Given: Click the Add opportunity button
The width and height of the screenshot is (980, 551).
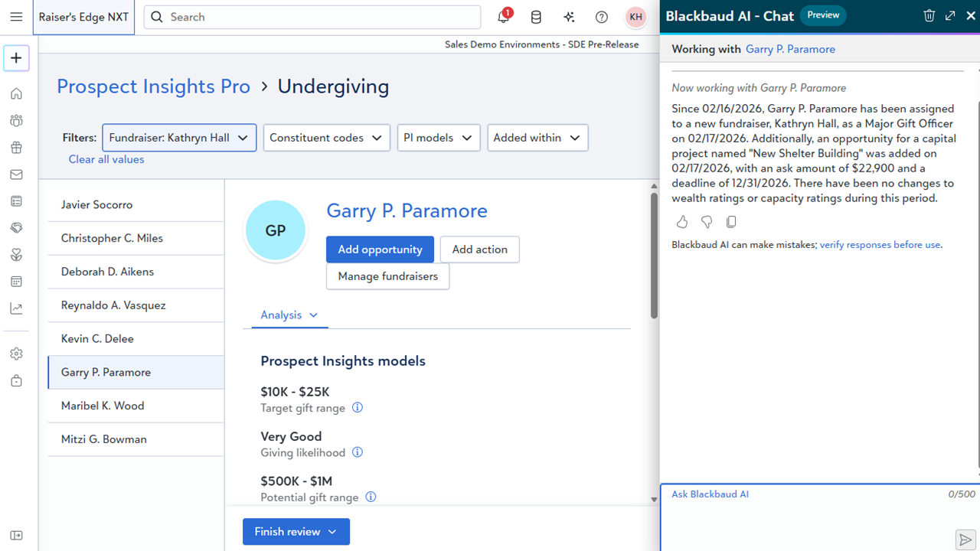Looking at the screenshot, I should 380,249.
